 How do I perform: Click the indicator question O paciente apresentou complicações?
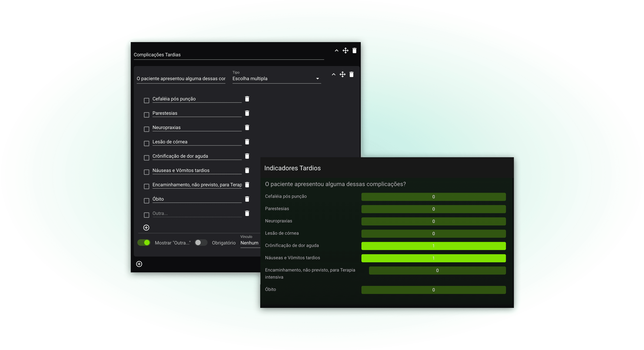pos(335,184)
